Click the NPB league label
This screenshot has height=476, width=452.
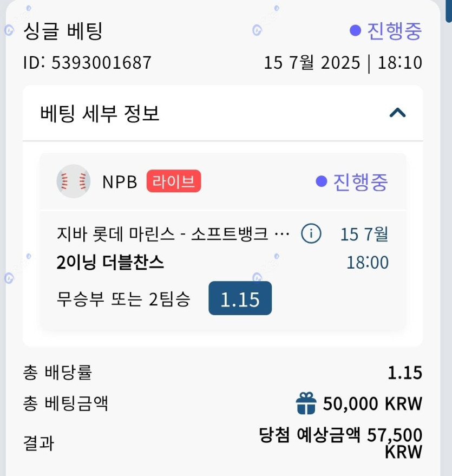[120, 182]
